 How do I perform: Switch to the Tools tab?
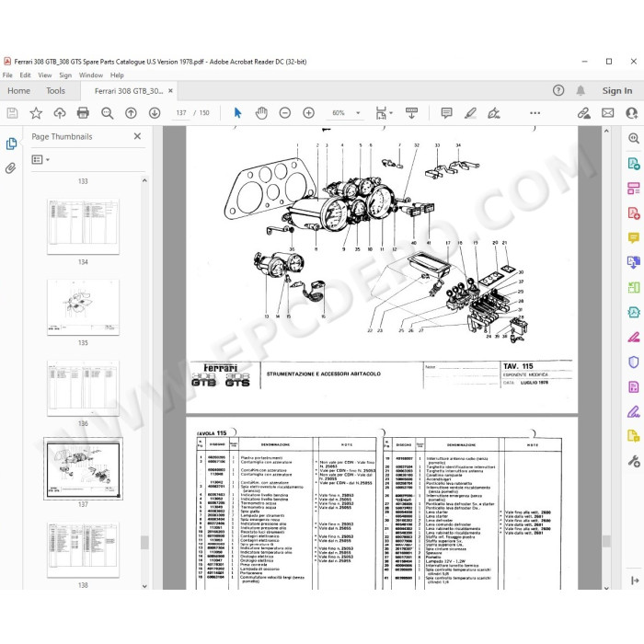55,91
